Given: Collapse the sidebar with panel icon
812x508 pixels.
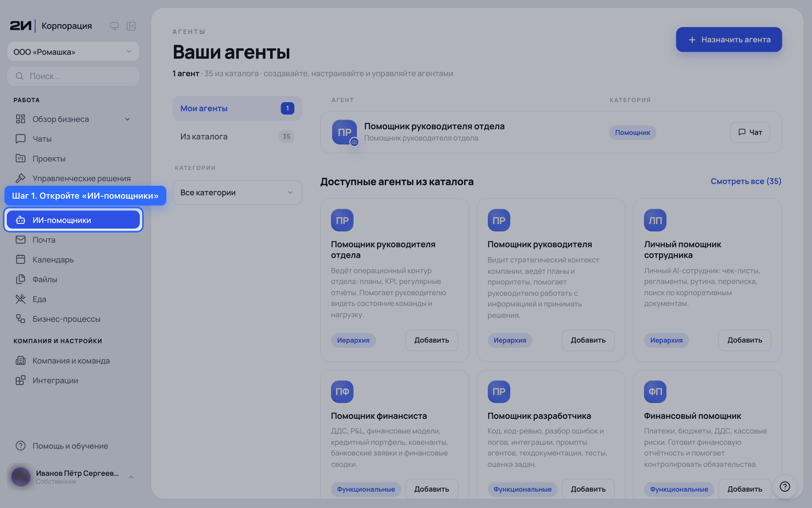Looking at the screenshot, I should [x=131, y=26].
